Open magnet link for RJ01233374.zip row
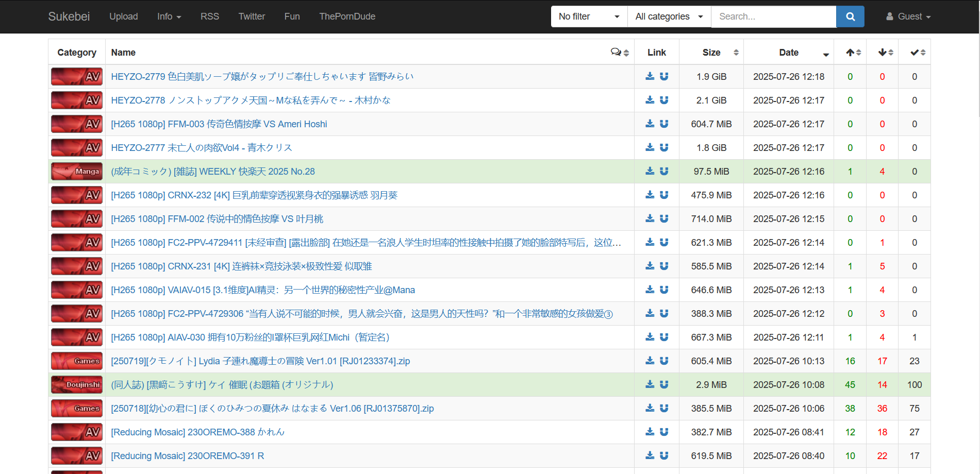The image size is (980, 474). point(664,361)
